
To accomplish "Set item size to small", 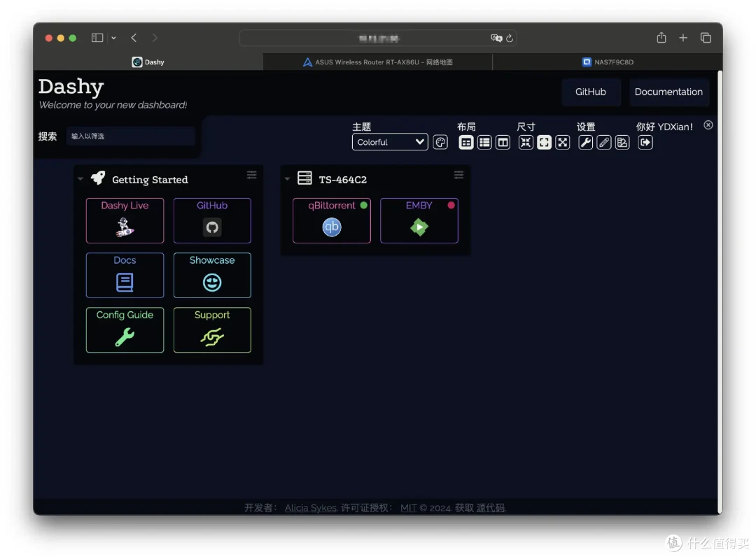I will 526,142.
